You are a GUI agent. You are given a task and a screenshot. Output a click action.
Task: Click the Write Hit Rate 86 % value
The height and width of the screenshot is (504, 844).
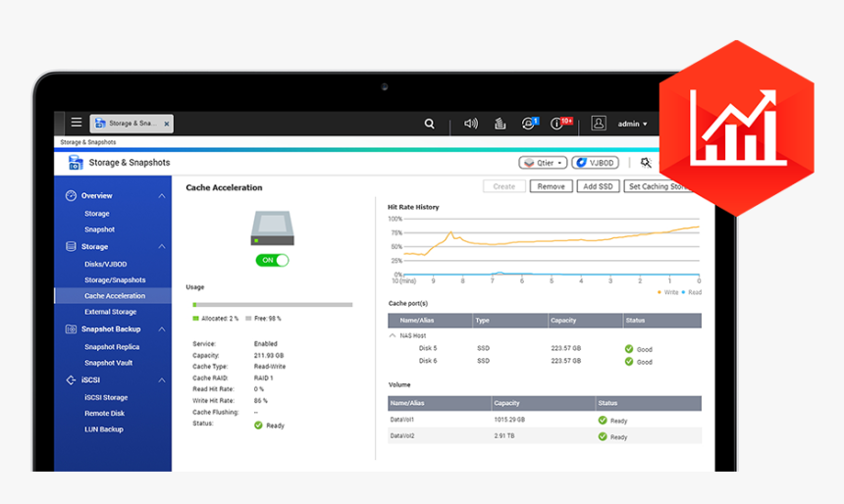coord(260,401)
